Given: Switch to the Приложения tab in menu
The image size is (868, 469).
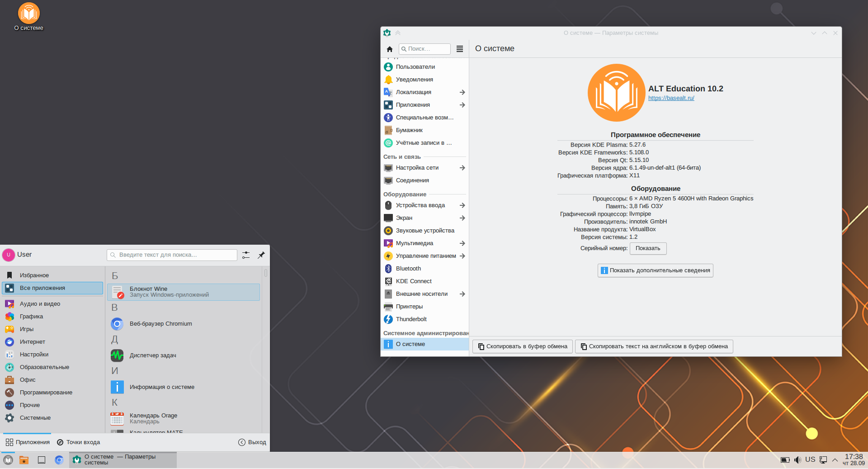Looking at the screenshot, I should coord(28,442).
